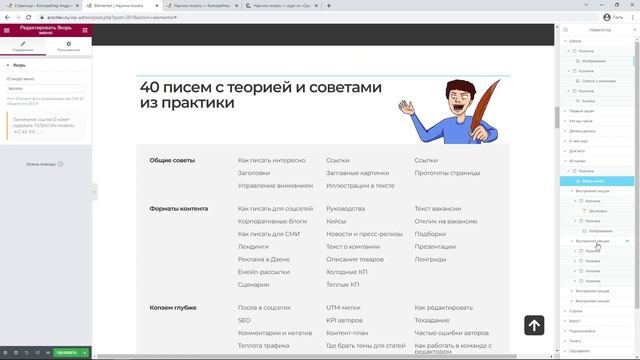Click the Navigator layers icon in bottom bar
Screen dimensions: 640x360
[16, 353]
